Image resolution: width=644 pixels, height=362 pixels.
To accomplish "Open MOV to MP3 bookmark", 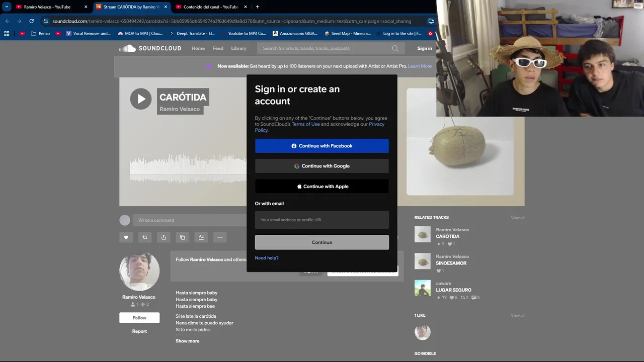I will point(140,34).
